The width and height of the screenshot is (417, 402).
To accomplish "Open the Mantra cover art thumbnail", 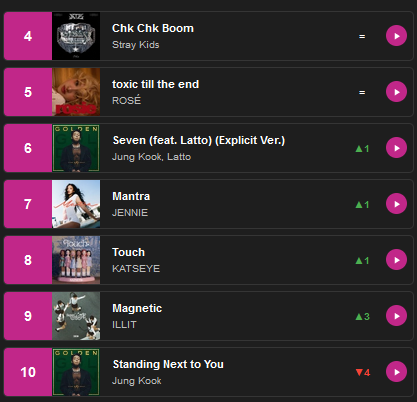I will (x=76, y=204).
